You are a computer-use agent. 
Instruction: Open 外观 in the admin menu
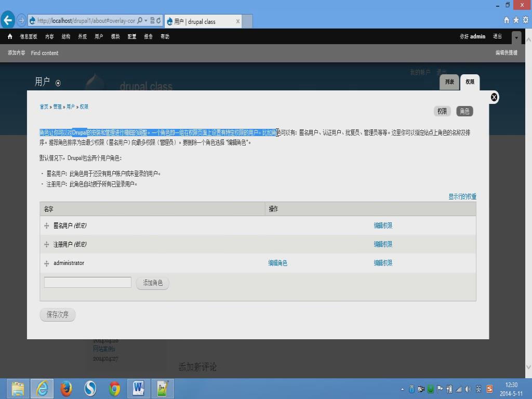point(83,36)
